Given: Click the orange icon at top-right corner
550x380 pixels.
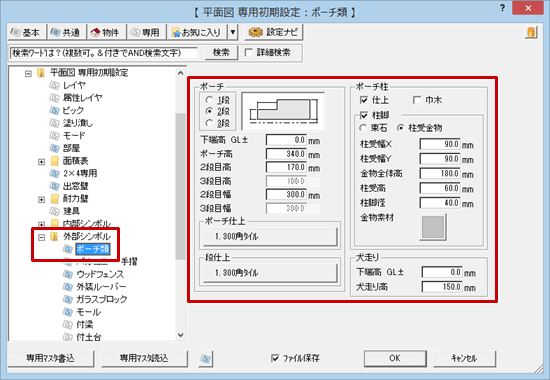Looking at the screenshot, I should tap(531, 32).
